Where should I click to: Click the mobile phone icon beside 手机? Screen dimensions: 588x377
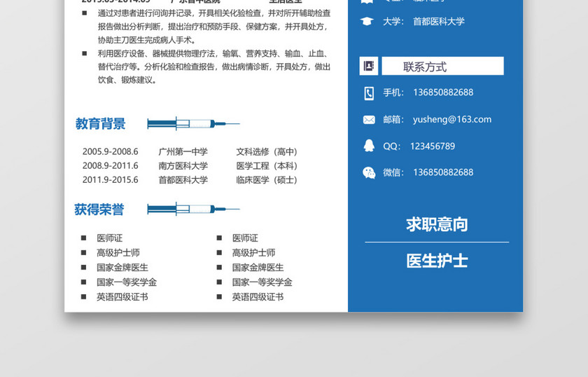tap(369, 93)
